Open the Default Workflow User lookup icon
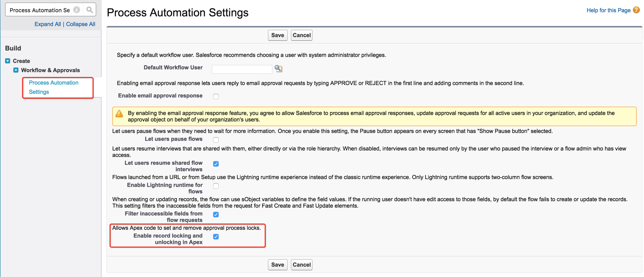 (278, 69)
